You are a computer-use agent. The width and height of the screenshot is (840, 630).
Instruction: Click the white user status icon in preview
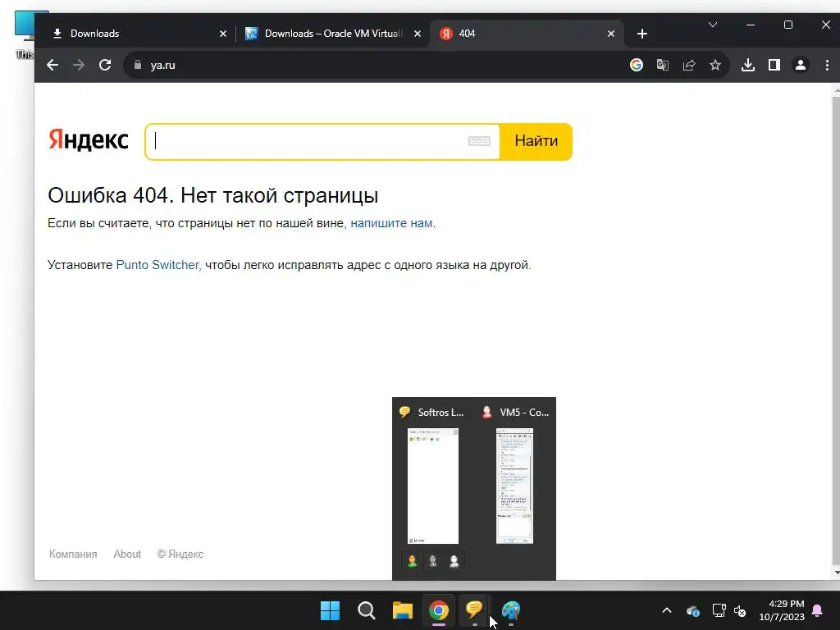(x=454, y=561)
